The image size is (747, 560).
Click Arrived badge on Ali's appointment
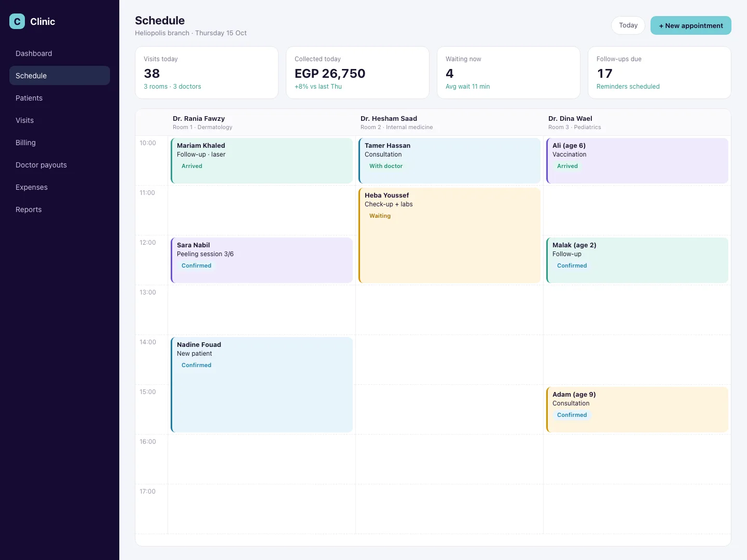click(x=568, y=166)
